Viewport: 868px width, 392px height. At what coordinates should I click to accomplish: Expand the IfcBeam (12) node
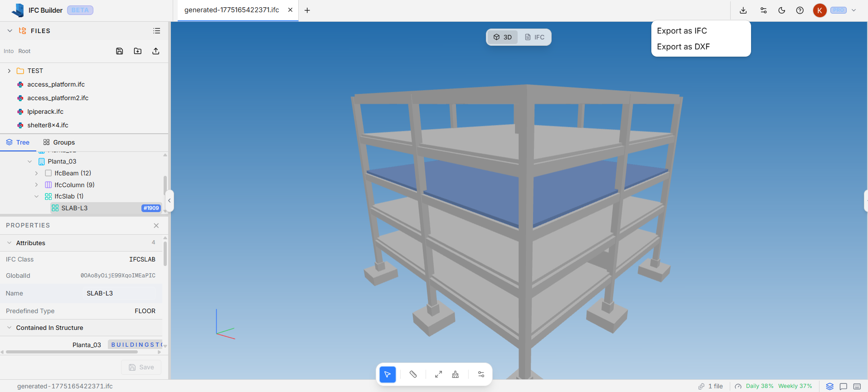pos(36,173)
